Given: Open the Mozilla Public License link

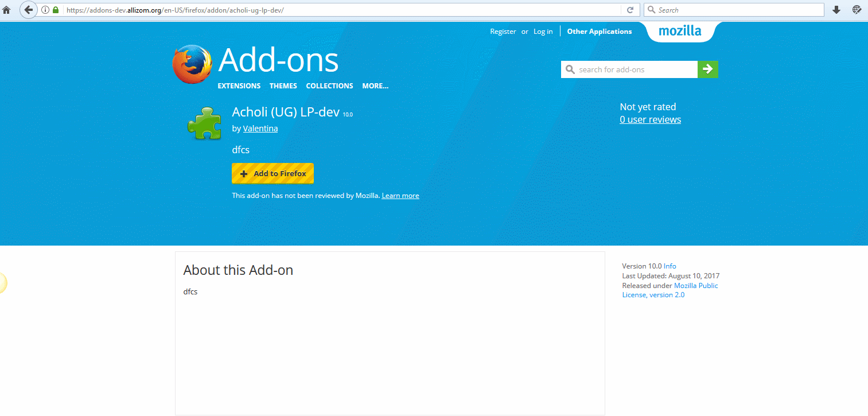Looking at the screenshot, I should pos(695,285).
